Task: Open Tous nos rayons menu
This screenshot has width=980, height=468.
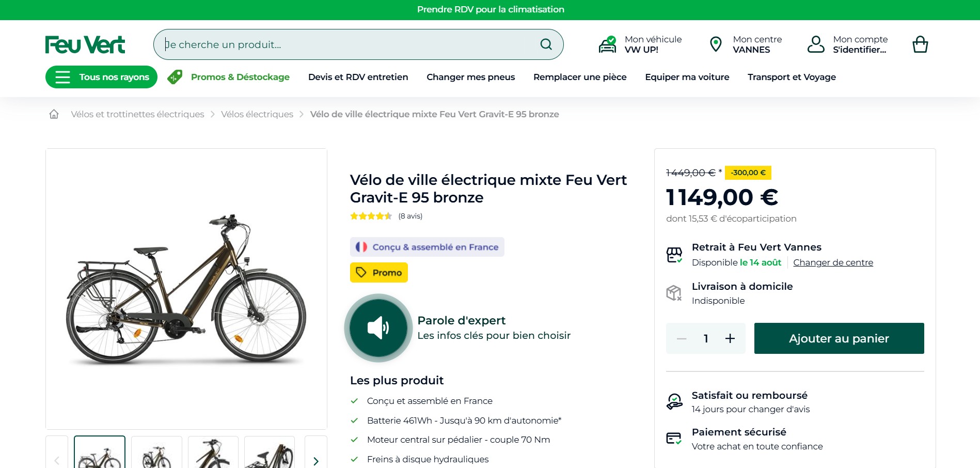Action: pyautogui.click(x=101, y=77)
